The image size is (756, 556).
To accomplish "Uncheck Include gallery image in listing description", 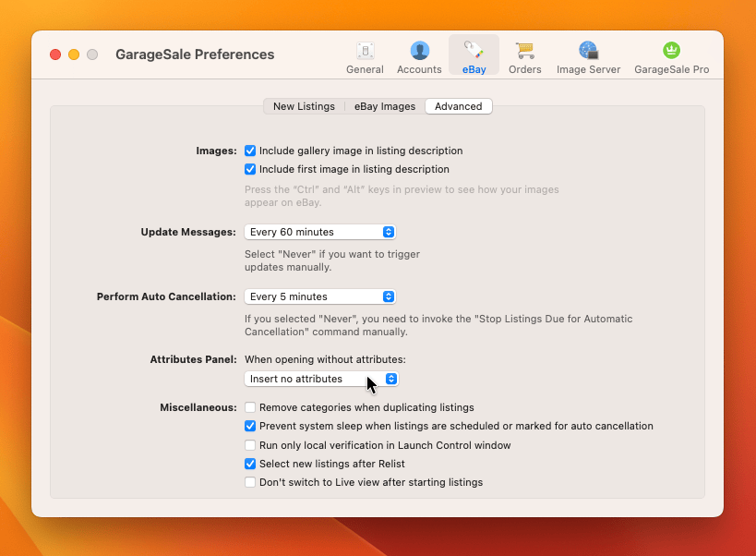I will tap(250, 151).
